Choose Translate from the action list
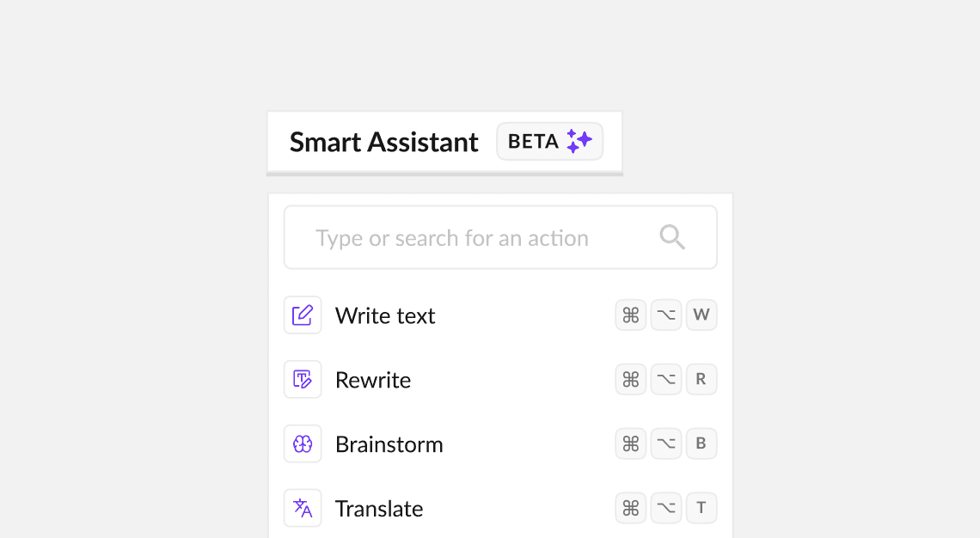This screenshot has width=980, height=538. click(x=379, y=508)
